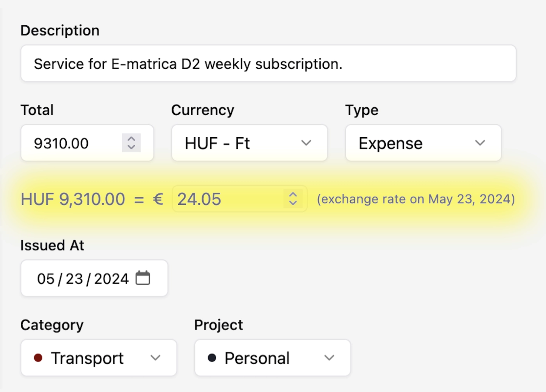Click the Issued At label
Screen dimensions: 546x392
point(52,245)
